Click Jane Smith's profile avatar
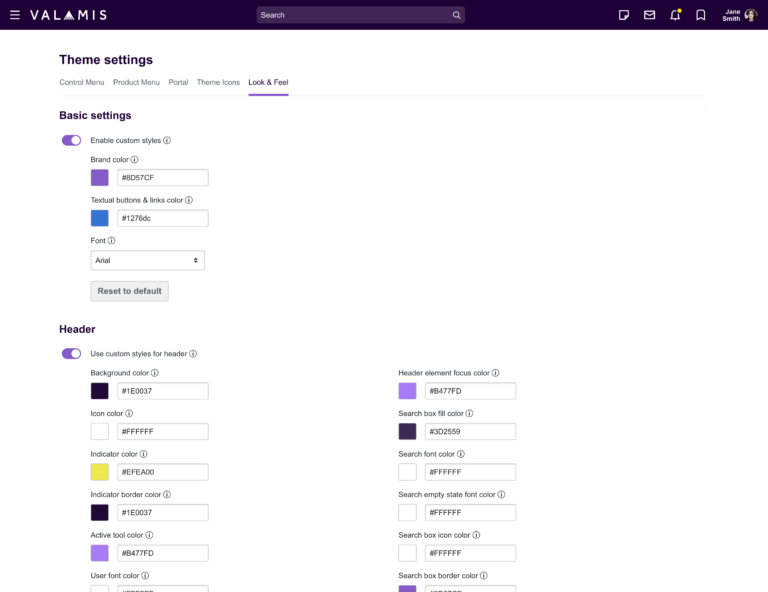The image size is (768, 592). 750,15
